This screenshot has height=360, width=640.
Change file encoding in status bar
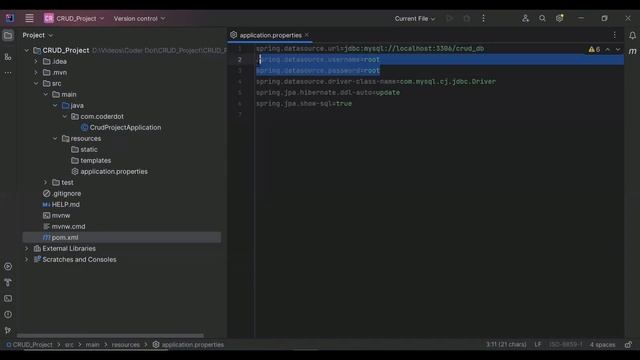click(566, 345)
